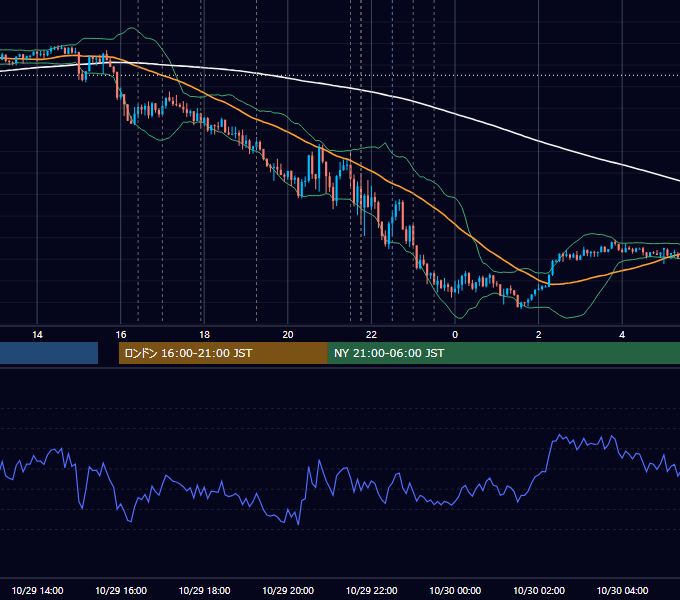Click the 10/30 00:00 date label

455,590
